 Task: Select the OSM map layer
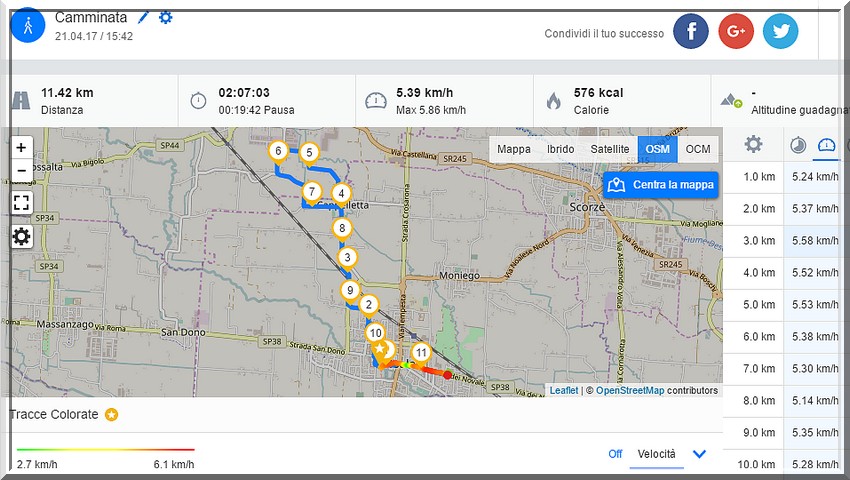point(658,149)
